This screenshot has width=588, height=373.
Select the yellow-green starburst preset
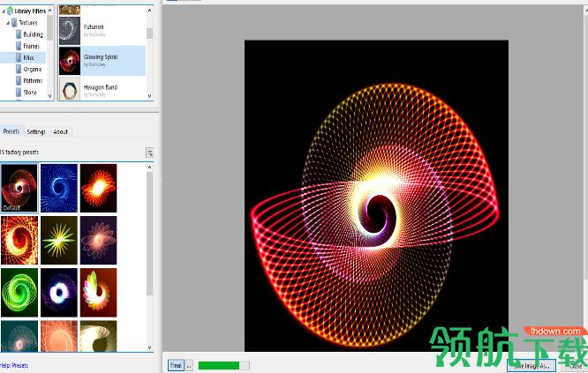click(59, 241)
